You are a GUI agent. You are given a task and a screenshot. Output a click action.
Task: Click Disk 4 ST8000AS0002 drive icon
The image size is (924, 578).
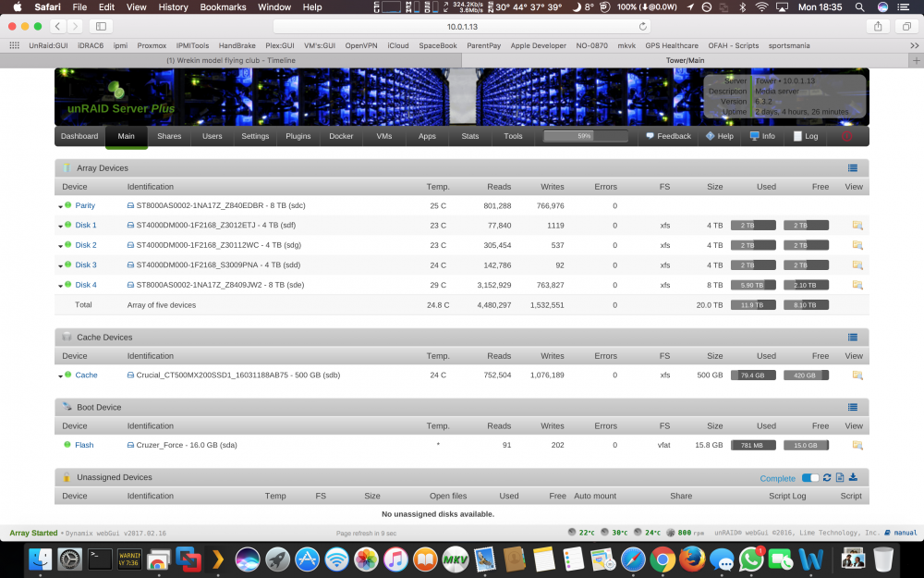(x=130, y=285)
